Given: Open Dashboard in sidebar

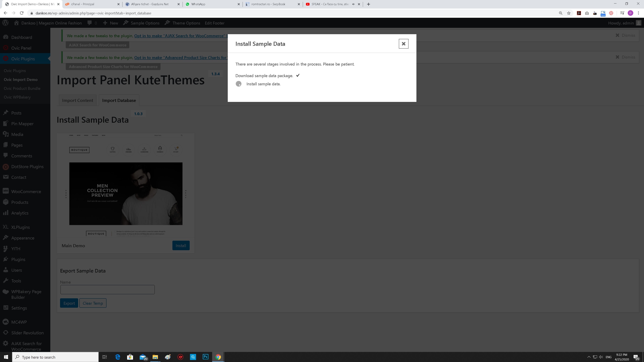Looking at the screenshot, I should tap(25, 37).
